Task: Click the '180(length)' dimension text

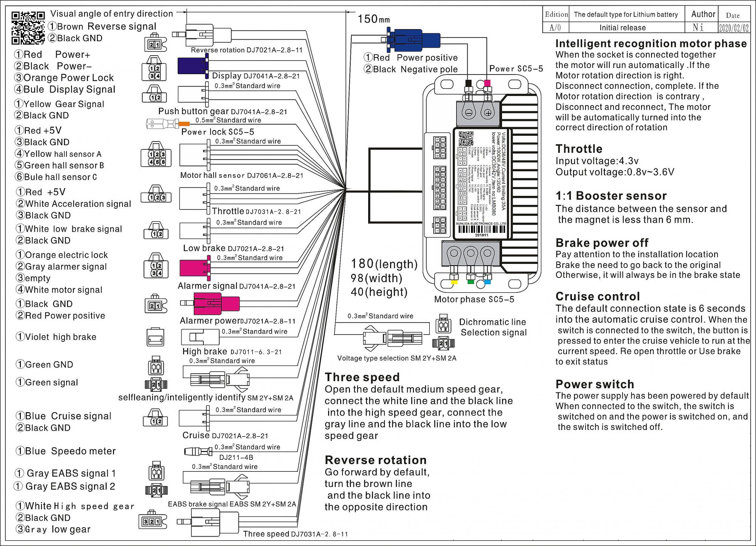Action: tap(384, 264)
